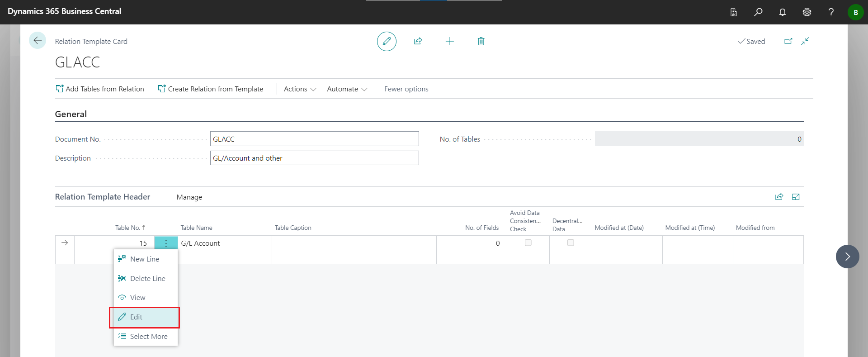This screenshot has height=357, width=868.
Task: Click the G/L Account table name cell
Action: tap(225, 243)
